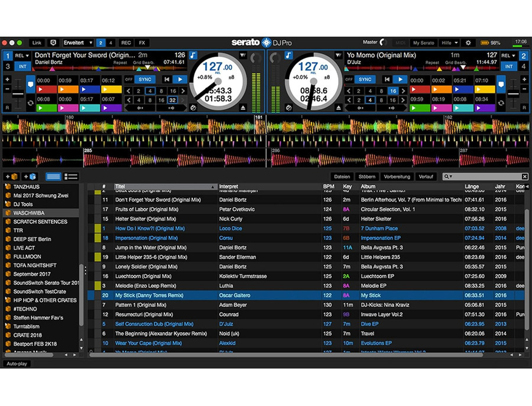Open the Hilfe dropdown menu

(x=447, y=43)
